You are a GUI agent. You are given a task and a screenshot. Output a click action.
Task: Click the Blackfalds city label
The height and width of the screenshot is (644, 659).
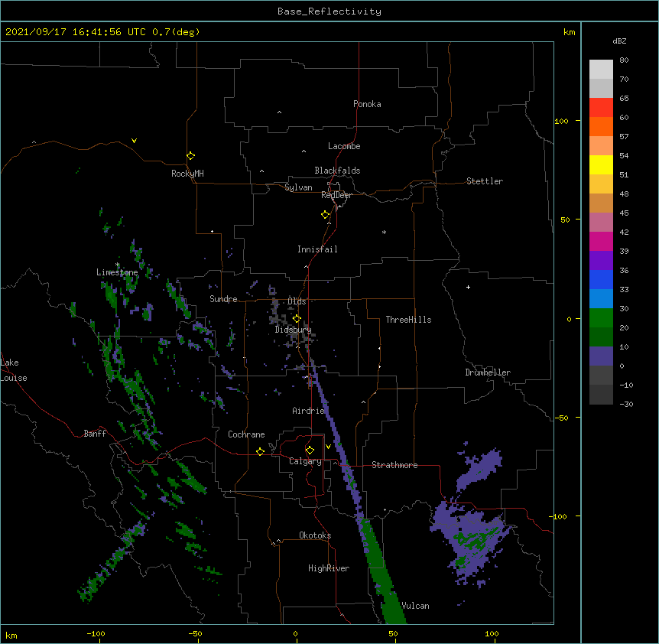337,171
